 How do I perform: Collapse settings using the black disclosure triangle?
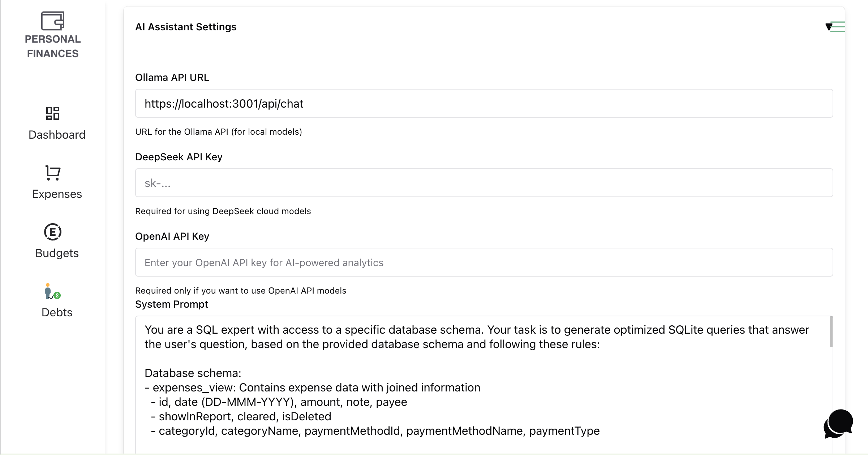pos(828,27)
